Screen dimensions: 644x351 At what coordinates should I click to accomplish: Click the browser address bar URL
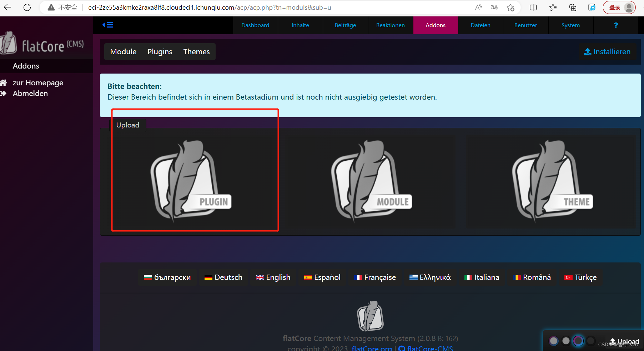[210, 7]
